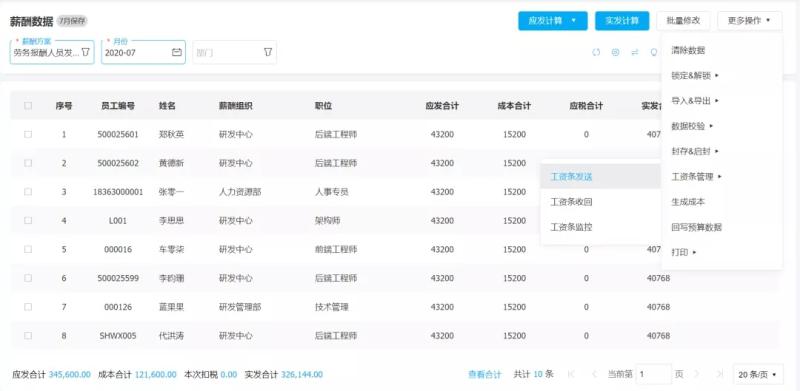Click the 应发合计 total 345,600.00

tap(69, 375)
